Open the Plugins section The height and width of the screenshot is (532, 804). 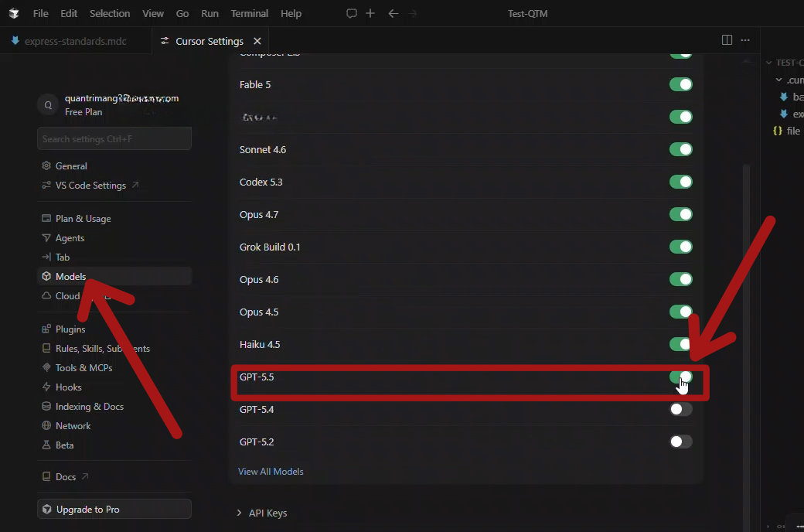coord(70,329)
